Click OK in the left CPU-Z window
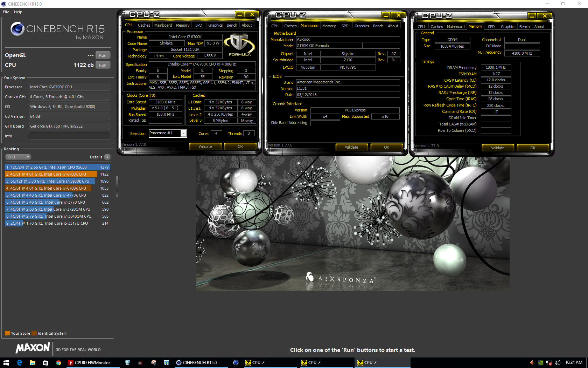The image size is (588, 368). (x=240, y=146)
